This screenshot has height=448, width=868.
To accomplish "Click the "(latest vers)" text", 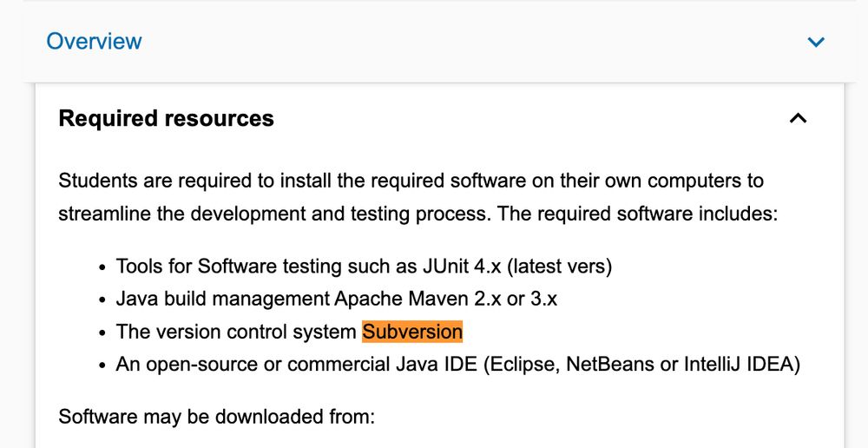I will click(x=559, y=267).
